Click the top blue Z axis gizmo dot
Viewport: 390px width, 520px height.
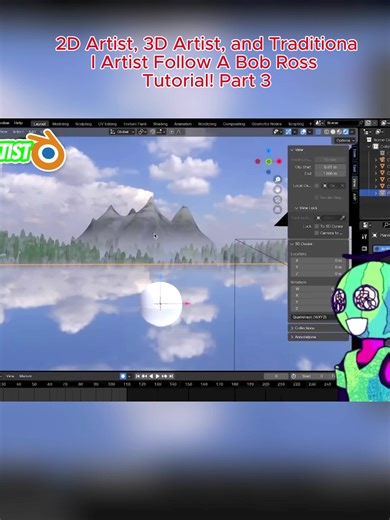[x=269, y=151]
